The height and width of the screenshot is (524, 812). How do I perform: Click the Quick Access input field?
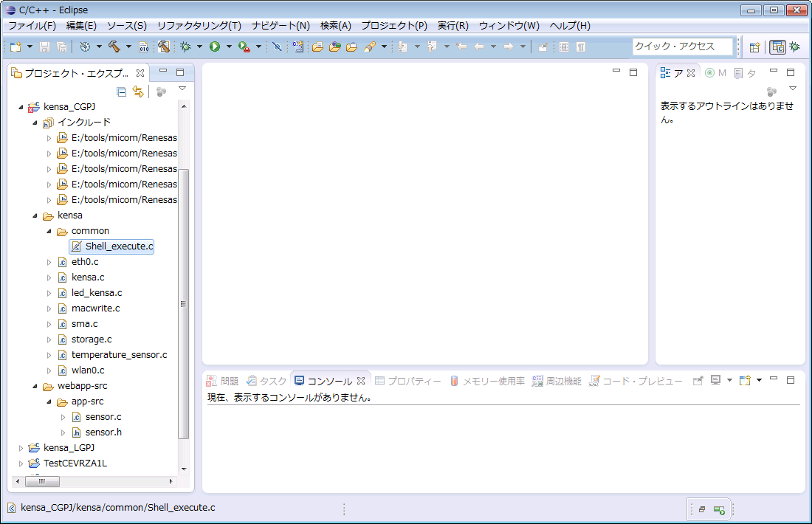click(x=683, y=46)
